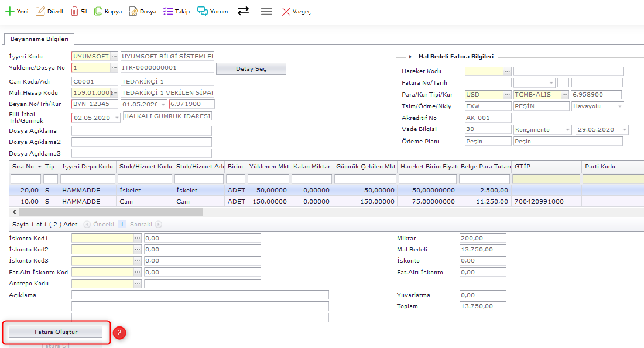This screenshot has width=644, height=348.
Task: Open the 29.05.2020 due date dropdown
Action: click(625, 130)
